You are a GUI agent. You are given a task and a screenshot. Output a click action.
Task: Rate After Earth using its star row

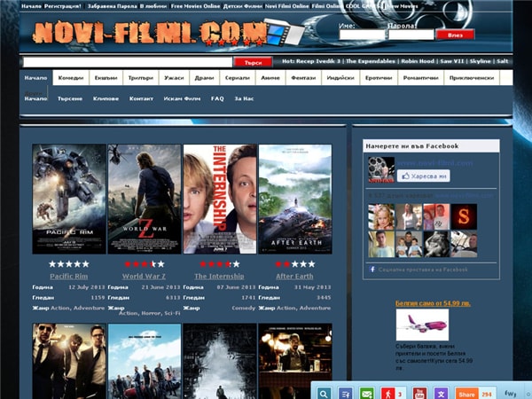tap(295, 264)
